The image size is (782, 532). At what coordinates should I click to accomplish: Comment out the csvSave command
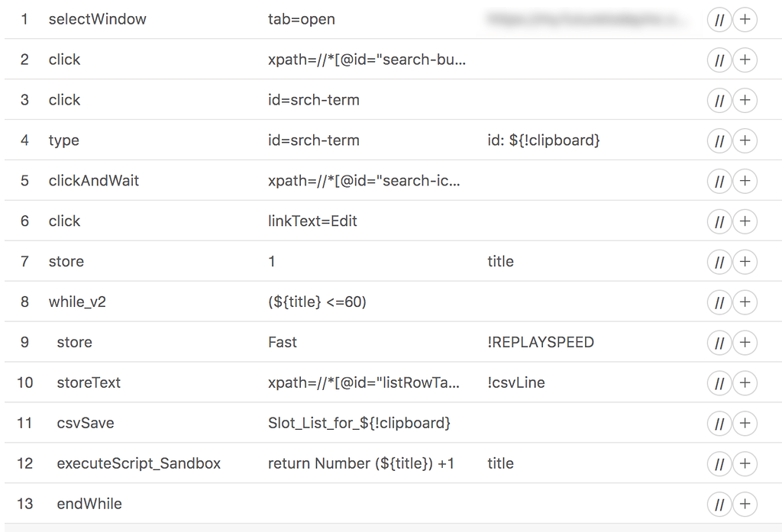pos(719,423)
